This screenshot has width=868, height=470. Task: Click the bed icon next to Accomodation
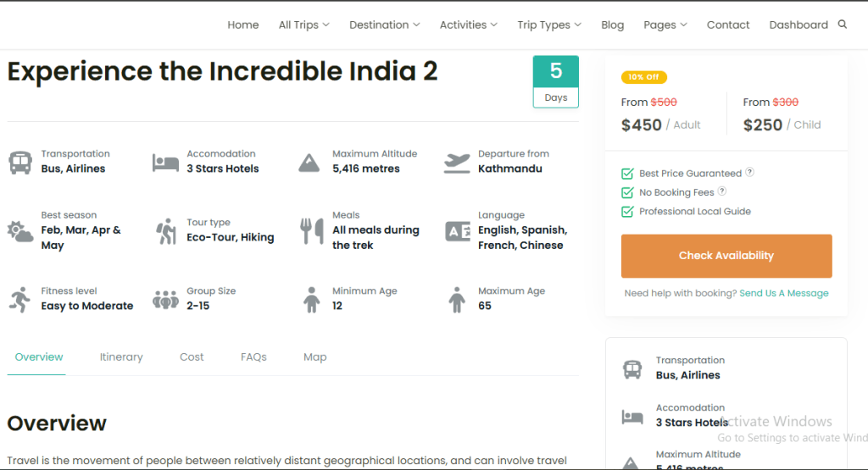165,162
